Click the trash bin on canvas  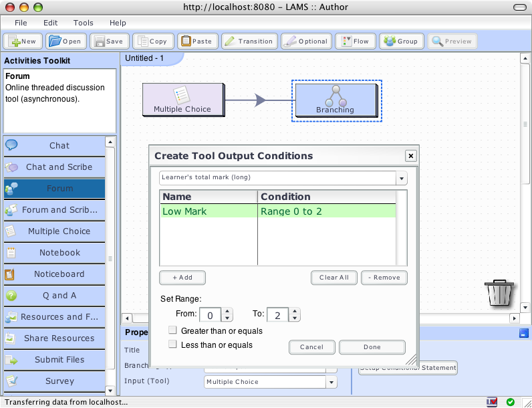pyautogui.click(x=499, y=293)
